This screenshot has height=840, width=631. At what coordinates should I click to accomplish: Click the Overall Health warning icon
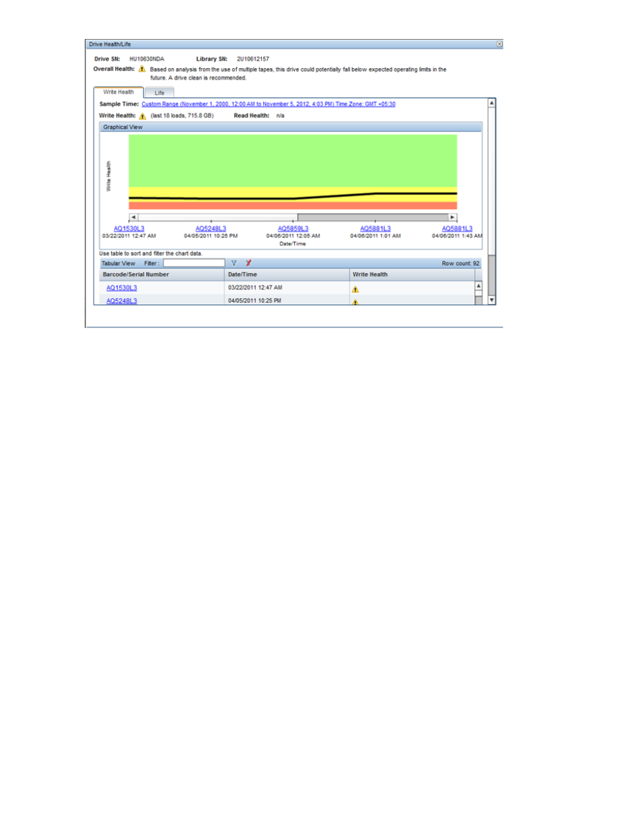click(142, 69)
